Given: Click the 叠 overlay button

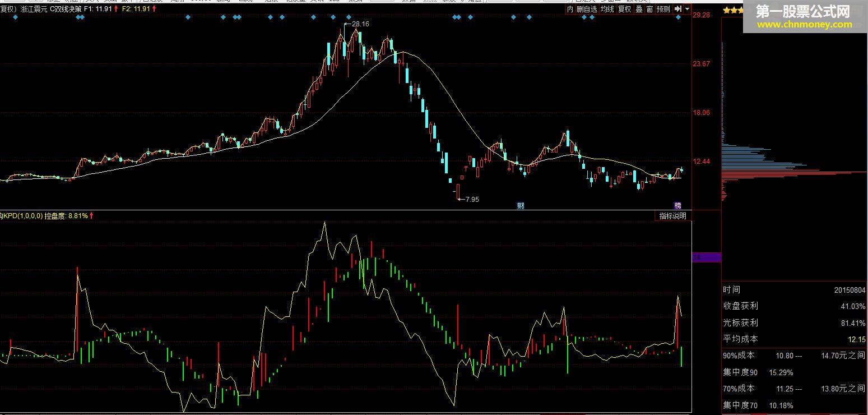Looking at the screenshot, I should (639, 9).
